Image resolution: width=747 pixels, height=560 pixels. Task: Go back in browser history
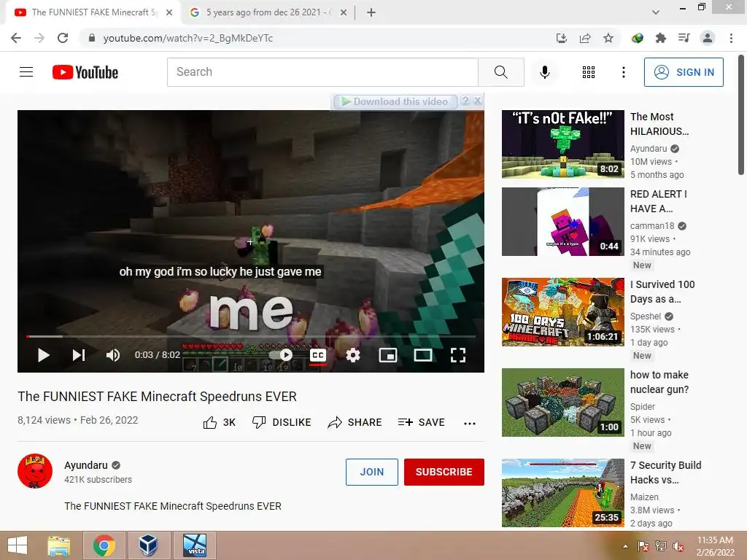16,38
